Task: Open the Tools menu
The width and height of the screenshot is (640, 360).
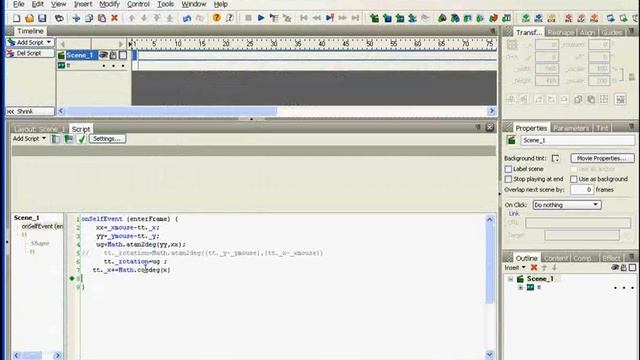Action: pos(165,4)
